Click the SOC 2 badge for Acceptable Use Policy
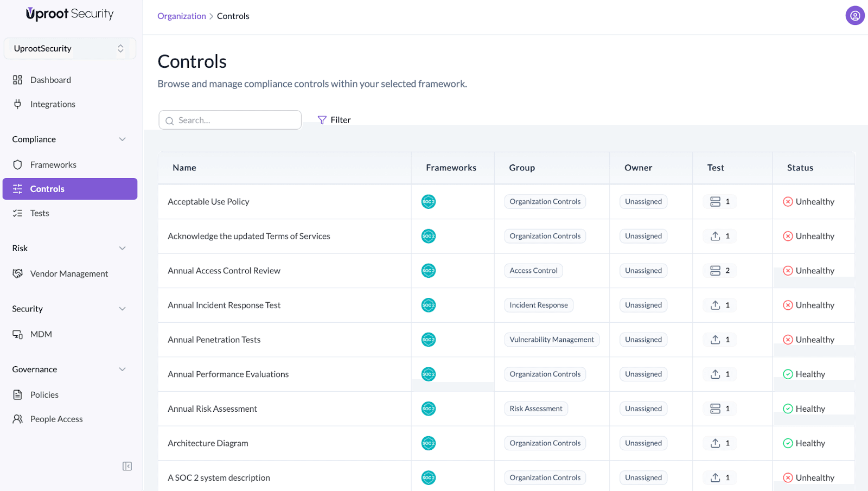The width and height of the screenshot is (868, 491). [428, 202]
